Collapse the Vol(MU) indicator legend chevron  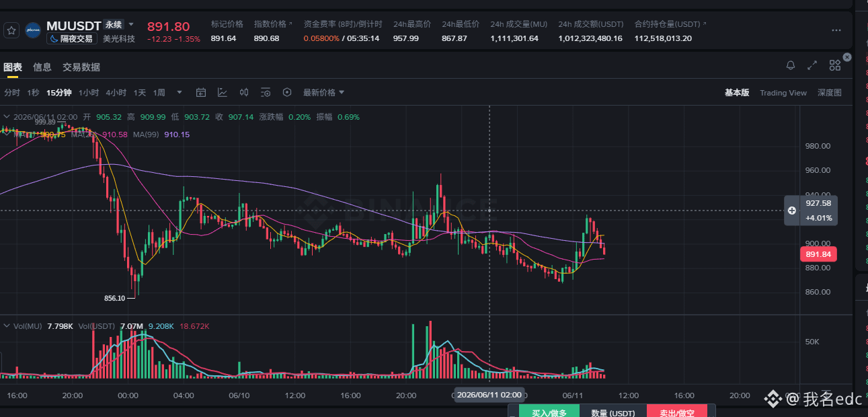7,326
